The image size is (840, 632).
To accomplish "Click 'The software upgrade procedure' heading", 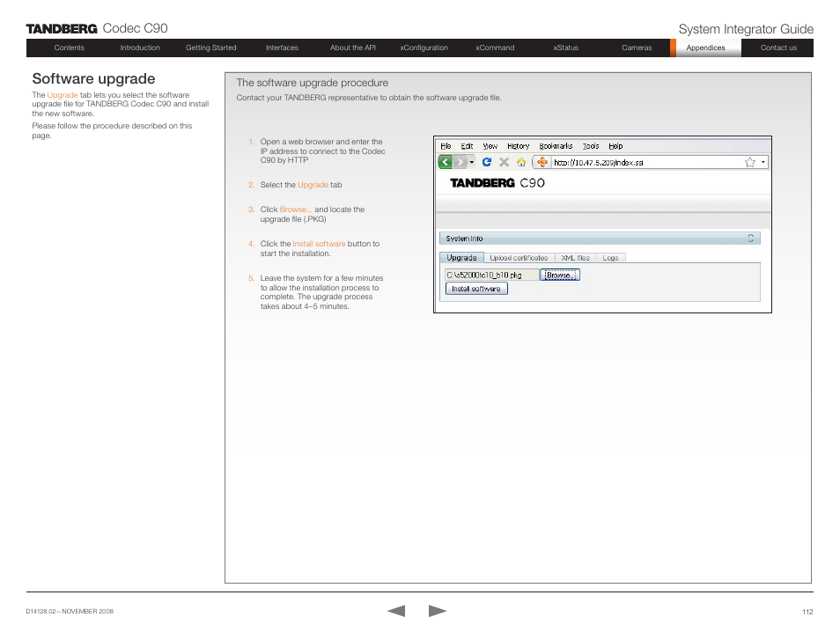I will pos(313,83).
